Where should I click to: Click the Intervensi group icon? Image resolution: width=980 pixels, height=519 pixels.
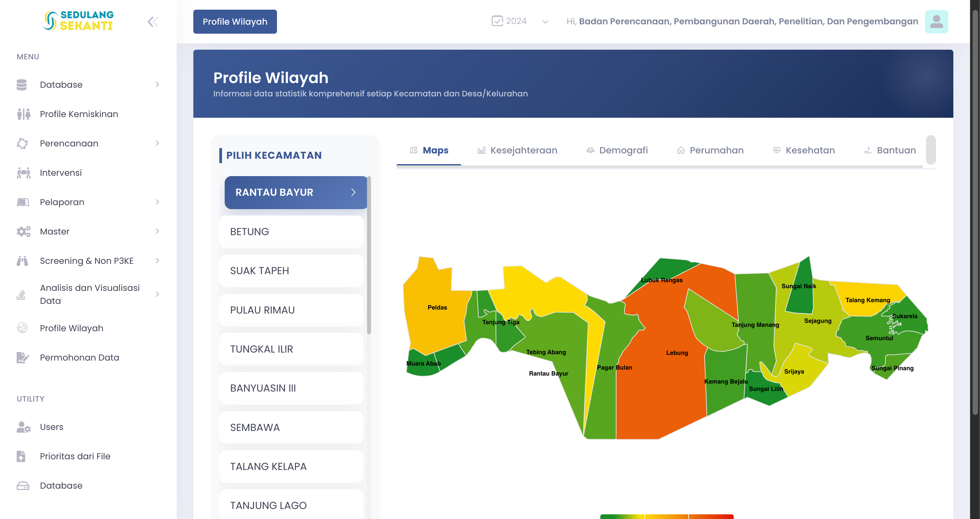pos(23,173)
